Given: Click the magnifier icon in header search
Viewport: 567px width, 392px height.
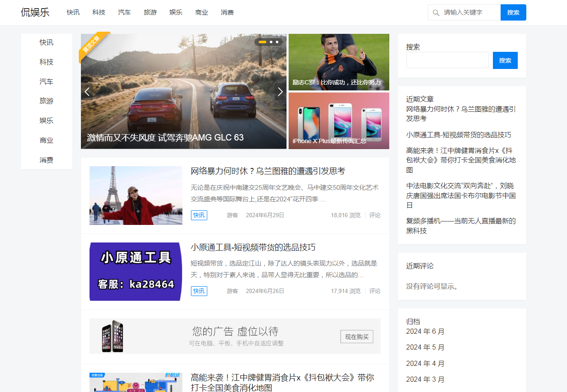Looking at the screenshot, I should click(x=436, y=13).
